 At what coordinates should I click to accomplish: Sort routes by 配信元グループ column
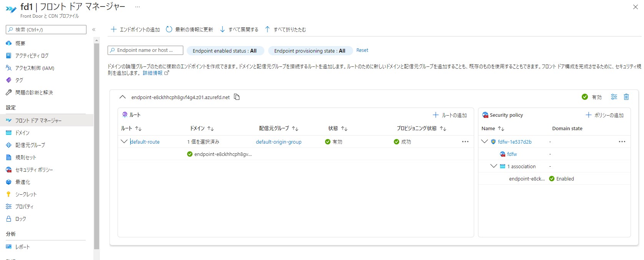tap(279, 128)
